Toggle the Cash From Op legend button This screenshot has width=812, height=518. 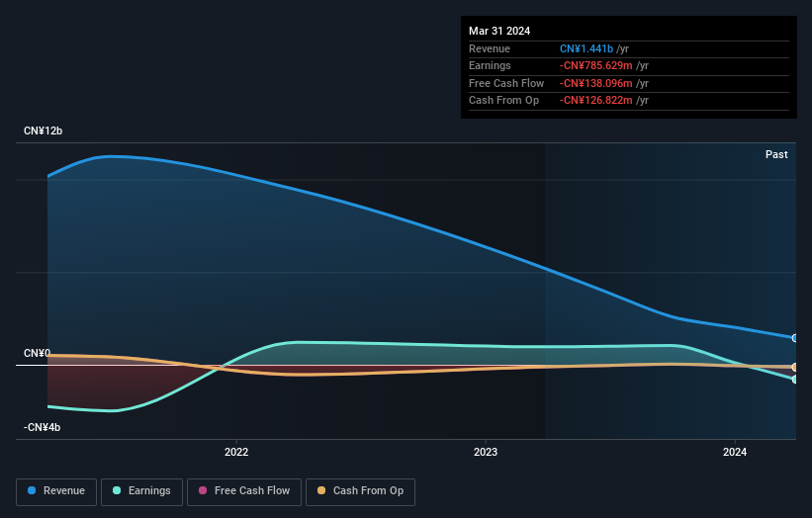[x=360, y=491]
